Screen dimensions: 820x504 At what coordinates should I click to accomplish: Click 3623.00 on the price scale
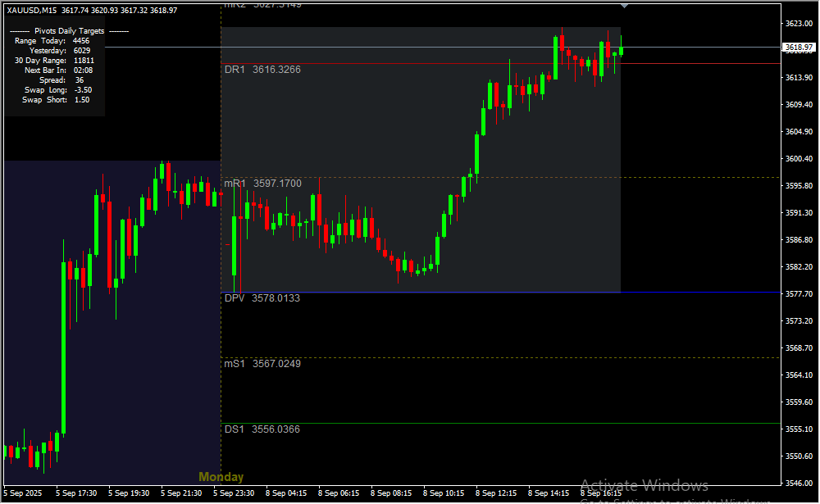799,24
